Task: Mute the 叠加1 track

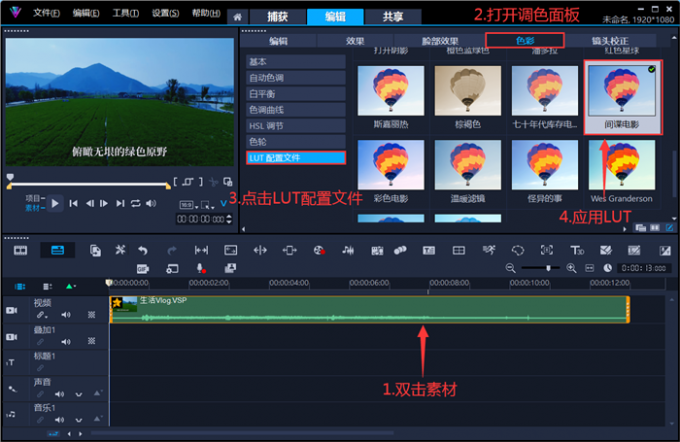Action: click(x=66, y=342)
